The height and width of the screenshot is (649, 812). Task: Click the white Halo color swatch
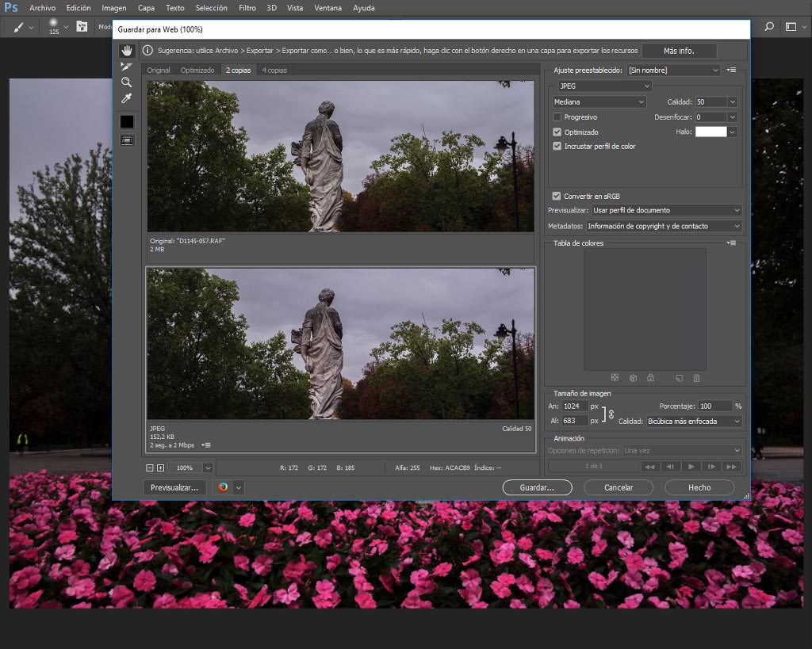pyautogui.click(x=710, y=132)
